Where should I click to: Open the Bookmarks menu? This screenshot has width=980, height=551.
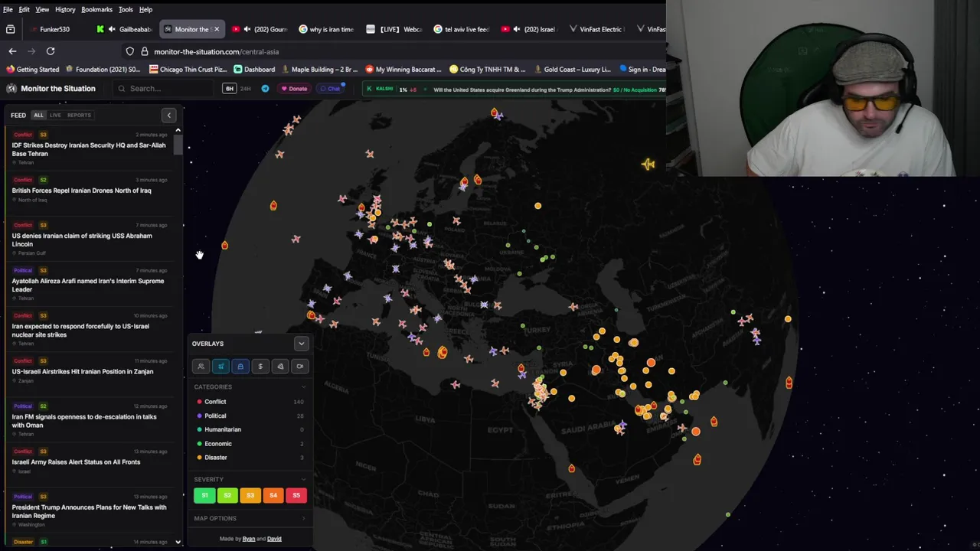96,9
